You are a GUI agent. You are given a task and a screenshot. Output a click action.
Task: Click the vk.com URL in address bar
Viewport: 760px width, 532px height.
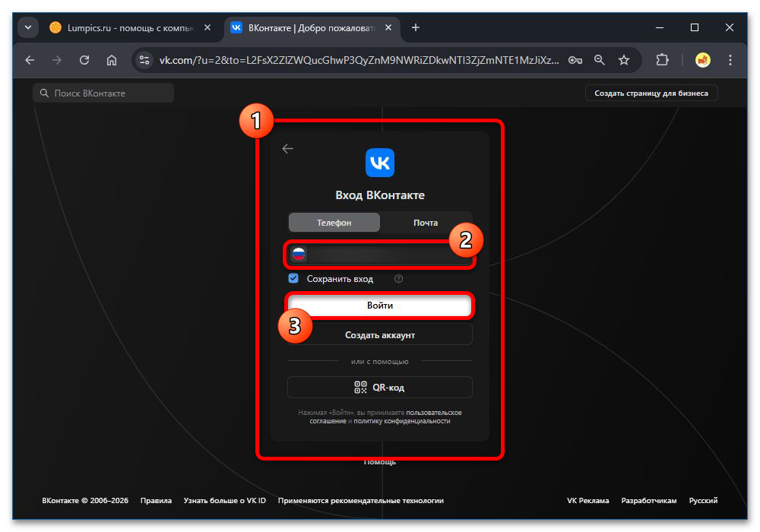[359, 60]
